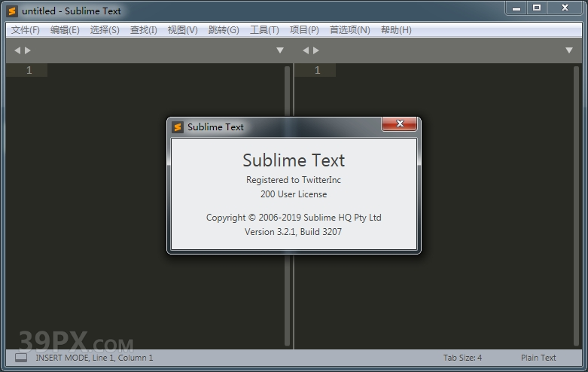Minimize the main Sublime Text window

516,8
